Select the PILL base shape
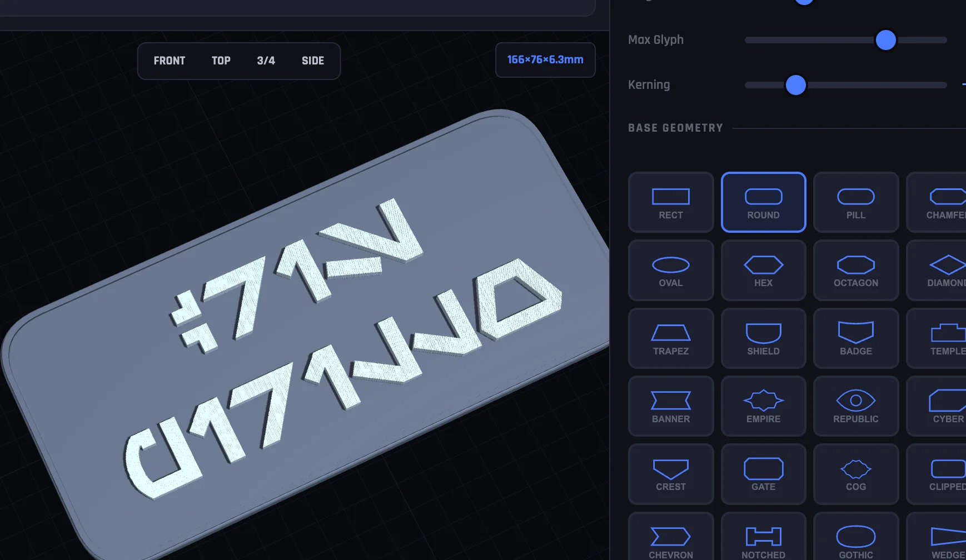 855,202
